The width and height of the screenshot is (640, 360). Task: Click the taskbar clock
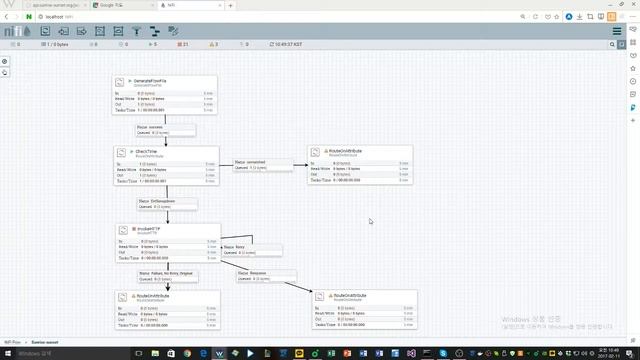(609, 353)
